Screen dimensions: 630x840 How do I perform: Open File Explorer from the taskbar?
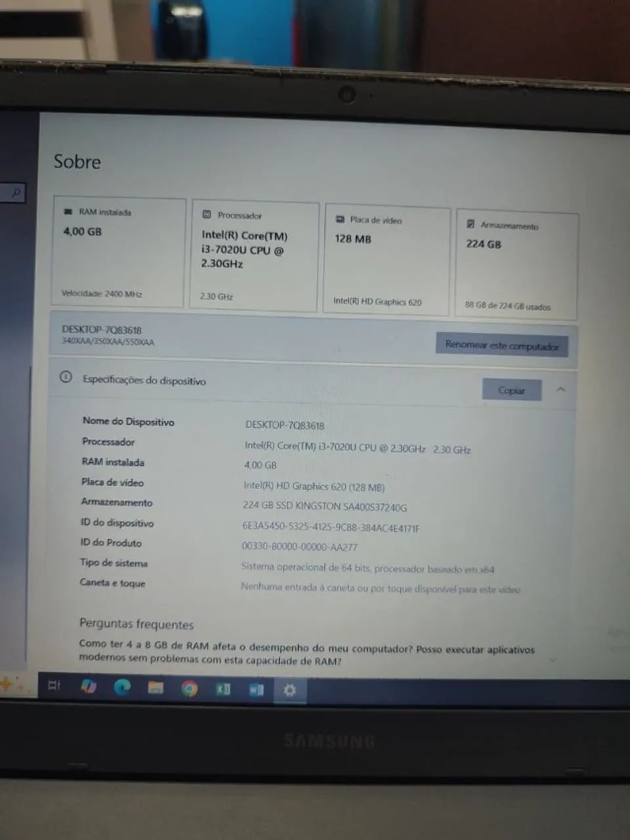(x=156, y=688)
